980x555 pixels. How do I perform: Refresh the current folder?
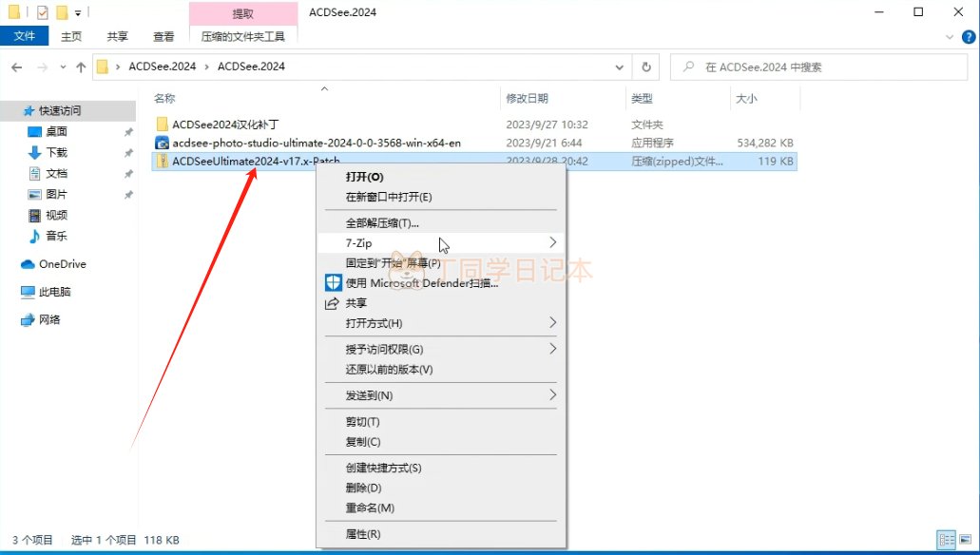pyautogui.click(x=646, y=67)
